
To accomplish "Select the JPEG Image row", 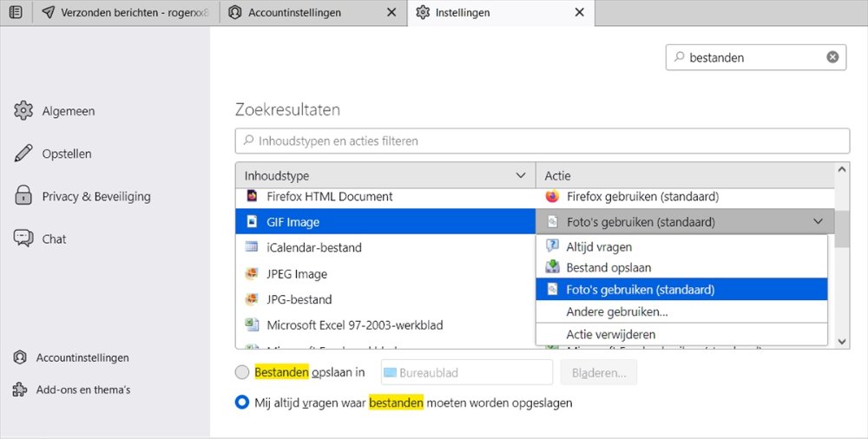I will pos(298,274).
